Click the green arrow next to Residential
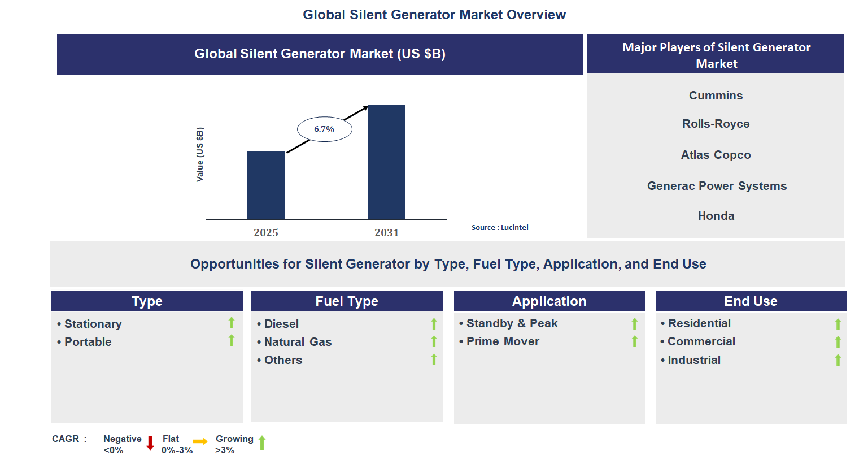Image resolution: width=868 pixels, height=459 pixels. click(837, 323)
